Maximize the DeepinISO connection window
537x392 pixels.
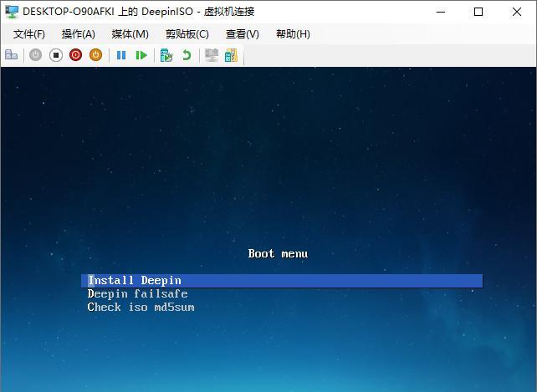point(478,12)
